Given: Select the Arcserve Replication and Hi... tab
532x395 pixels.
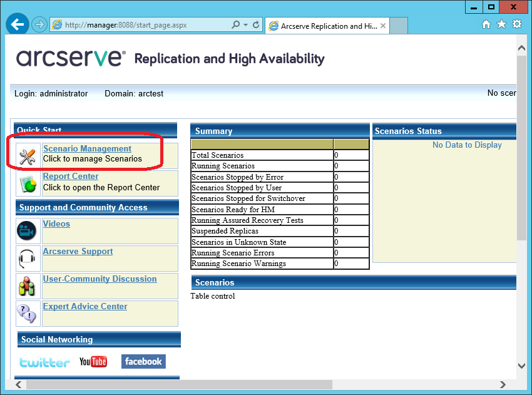Looking at the screenshot, I should coord(327,26).
